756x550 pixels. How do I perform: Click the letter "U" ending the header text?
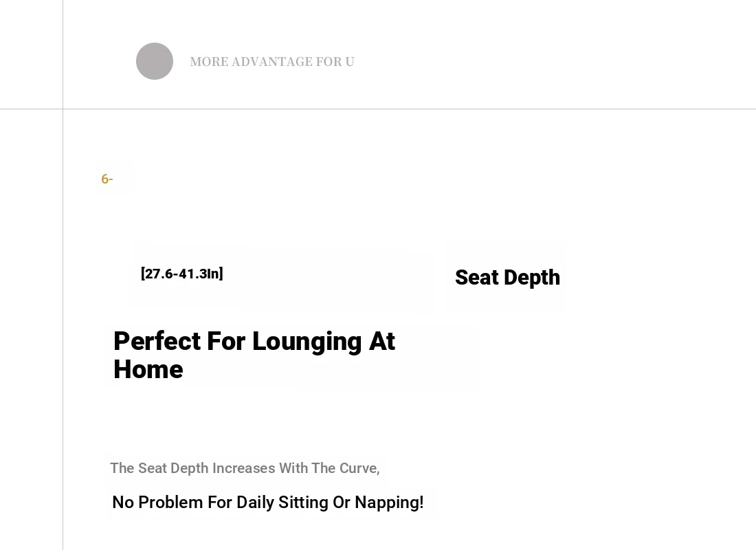350,62
